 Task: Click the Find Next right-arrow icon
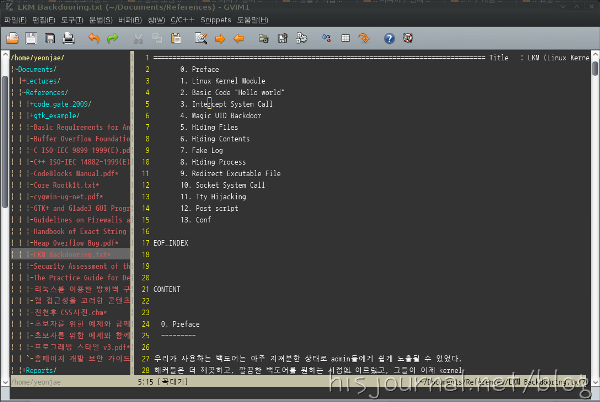220,38
